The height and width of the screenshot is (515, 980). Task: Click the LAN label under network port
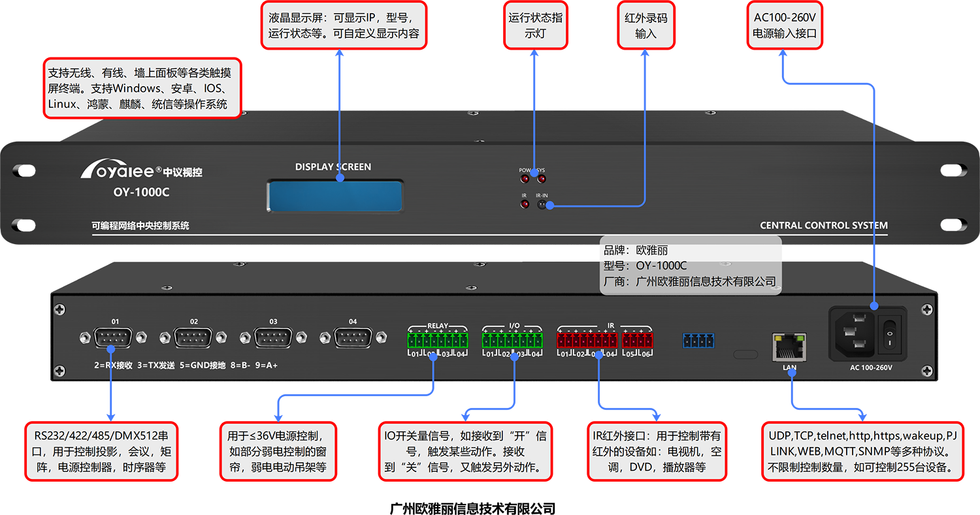click(x=789, y=367)
